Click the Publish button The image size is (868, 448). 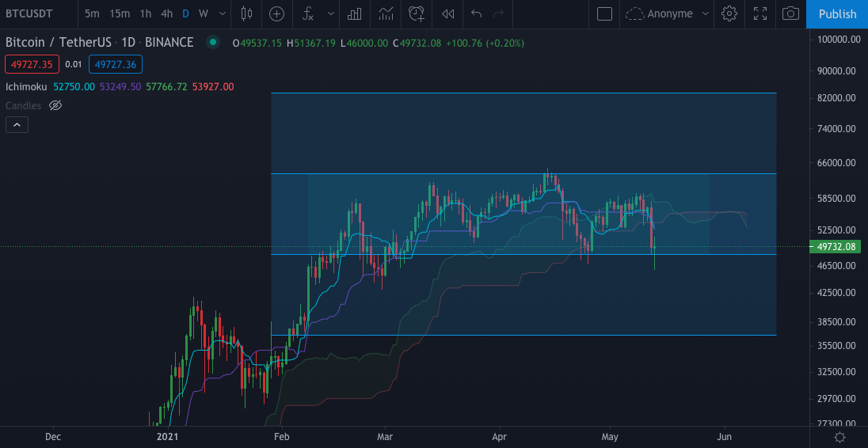[x=837, y=13]
